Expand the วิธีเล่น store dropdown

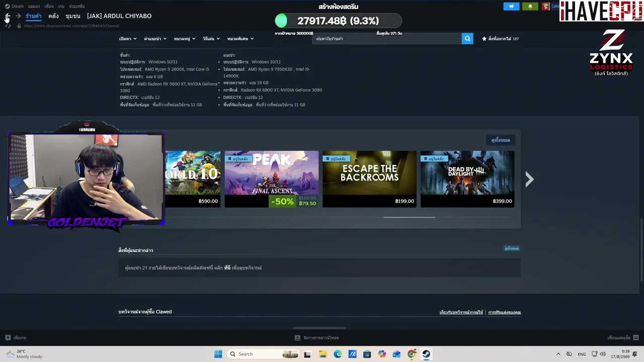click(x=211, y=39)
